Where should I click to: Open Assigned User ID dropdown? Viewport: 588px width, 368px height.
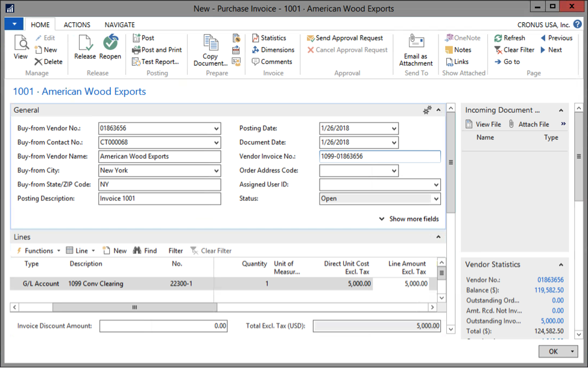pyautogui.click(x=436, y=185)
